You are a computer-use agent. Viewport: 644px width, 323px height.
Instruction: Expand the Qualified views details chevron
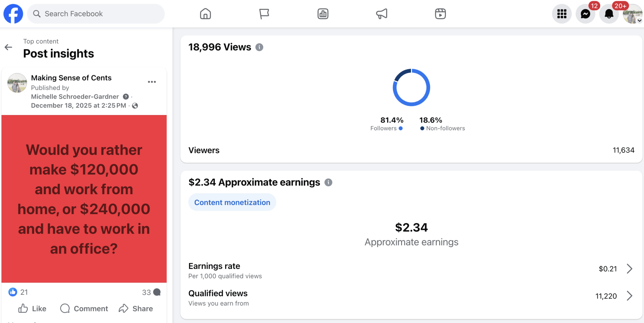(x=629, y=296)
